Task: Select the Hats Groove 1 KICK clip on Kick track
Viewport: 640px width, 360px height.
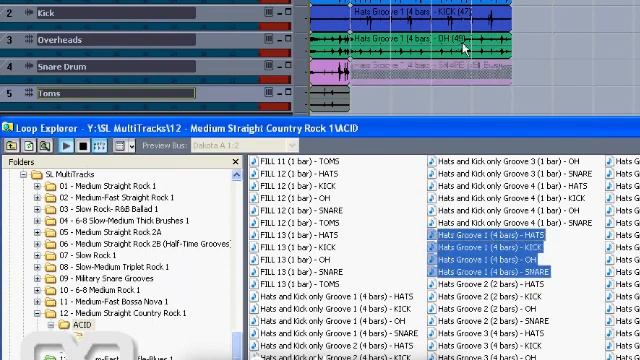Action: (431, 18)
